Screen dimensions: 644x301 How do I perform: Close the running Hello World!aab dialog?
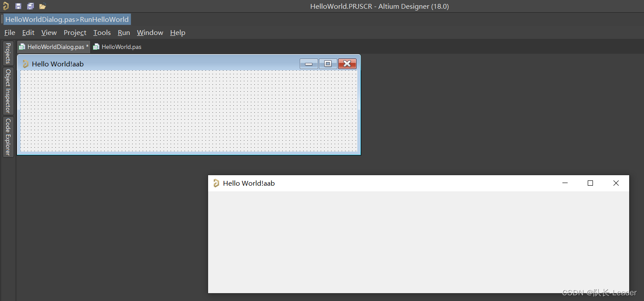(x=616, y=183)
